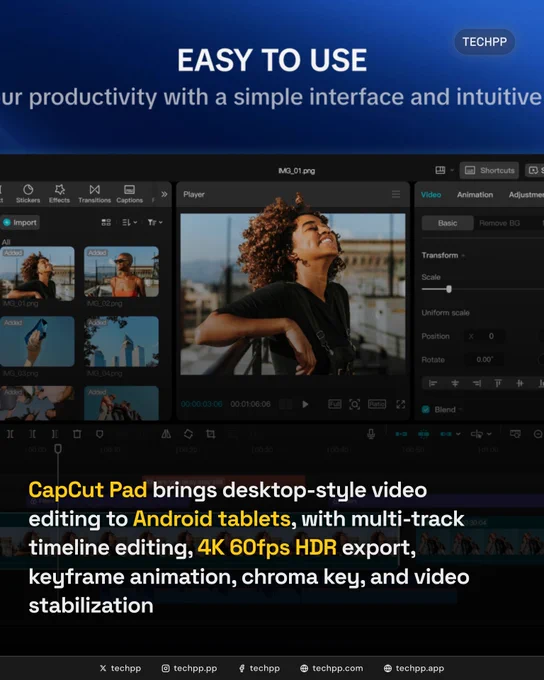The height and width of the screenshot is (680, 544).
Task: Click the Full quality preview icon
Action: pos(334,404)
